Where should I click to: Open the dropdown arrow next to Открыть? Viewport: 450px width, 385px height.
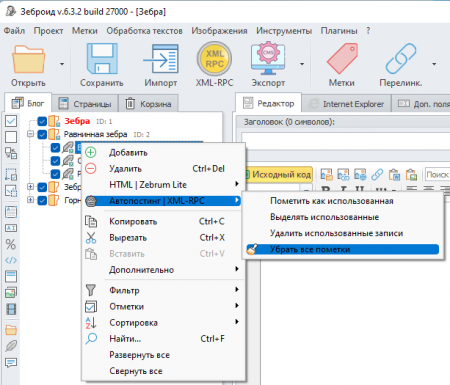point(62,64)
